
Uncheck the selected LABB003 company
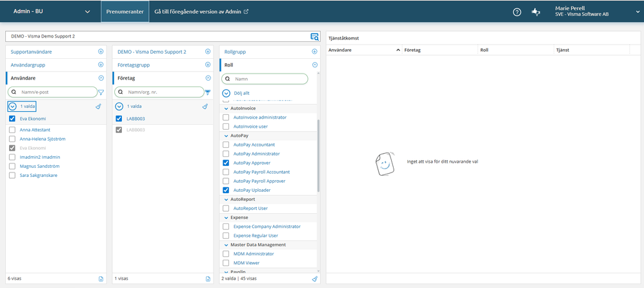119,119
